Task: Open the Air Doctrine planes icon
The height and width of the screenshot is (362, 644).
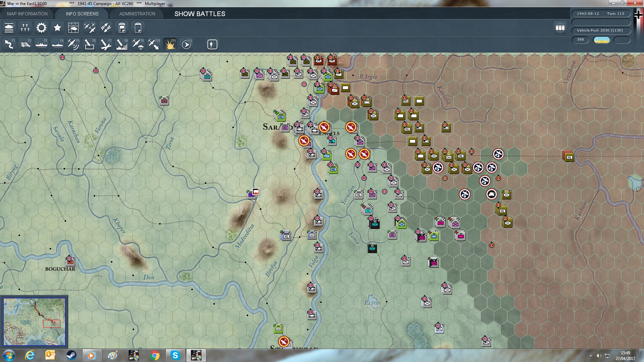Action: coord(90,27)
